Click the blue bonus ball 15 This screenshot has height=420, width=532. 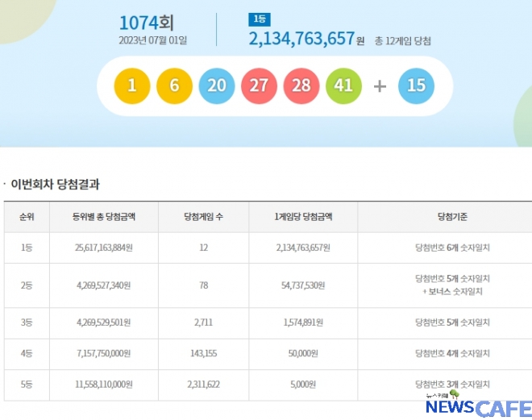[416, 85]
